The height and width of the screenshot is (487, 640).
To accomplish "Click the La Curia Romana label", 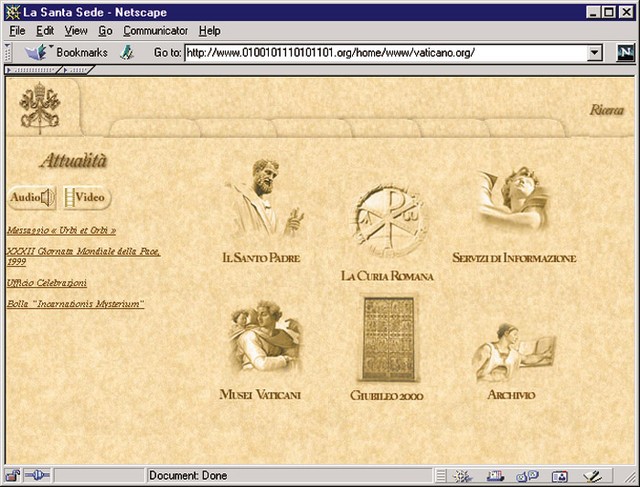I will point(387,276).
